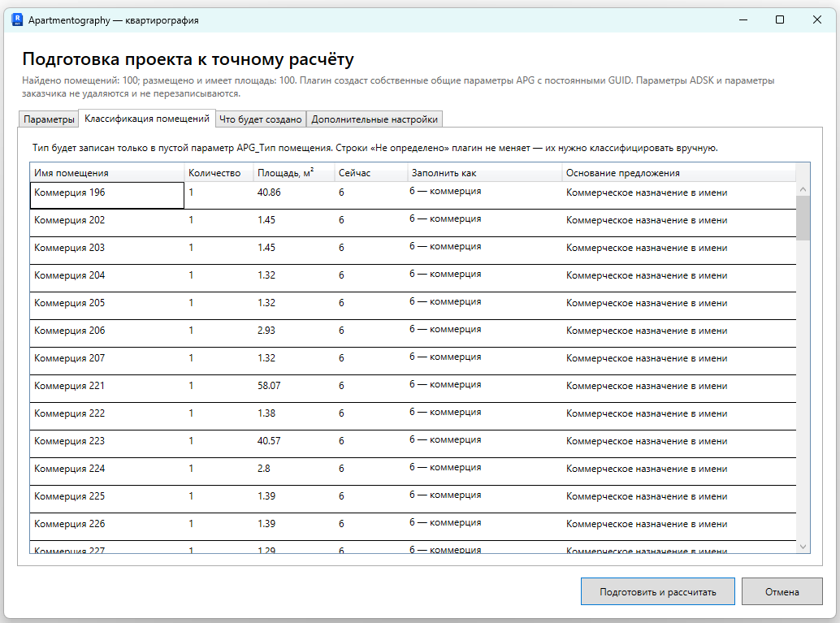Minimize the Apartmentography window
The width and height of the screenshot is (840, 623).
[x=743, y=19]
